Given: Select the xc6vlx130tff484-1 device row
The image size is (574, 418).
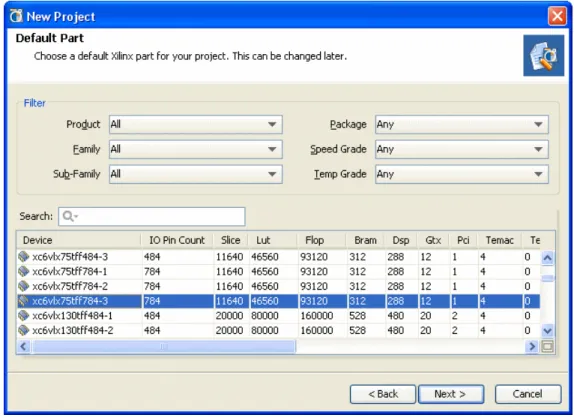Looking at the screenshot, I should click(278, 316).
